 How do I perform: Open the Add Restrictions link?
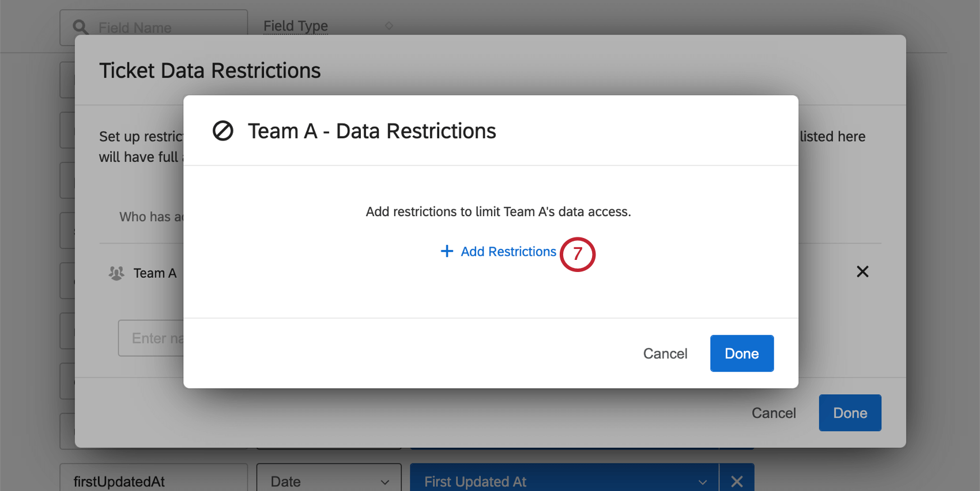508,252
